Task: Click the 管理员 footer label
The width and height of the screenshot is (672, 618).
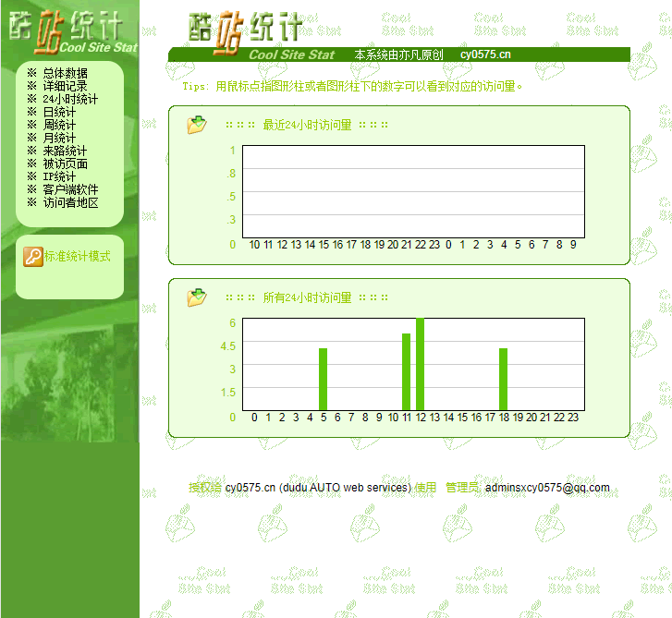Action: tap(462, 488)
